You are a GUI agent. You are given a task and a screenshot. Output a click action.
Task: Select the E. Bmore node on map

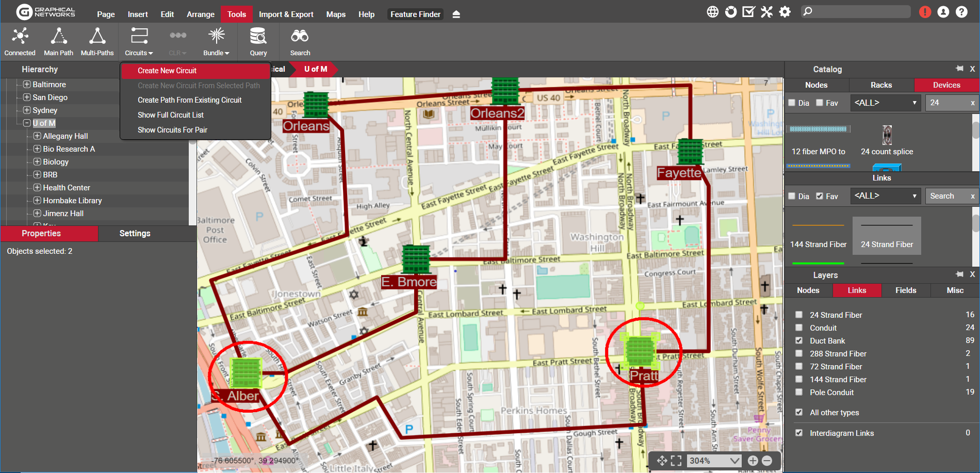416,259
